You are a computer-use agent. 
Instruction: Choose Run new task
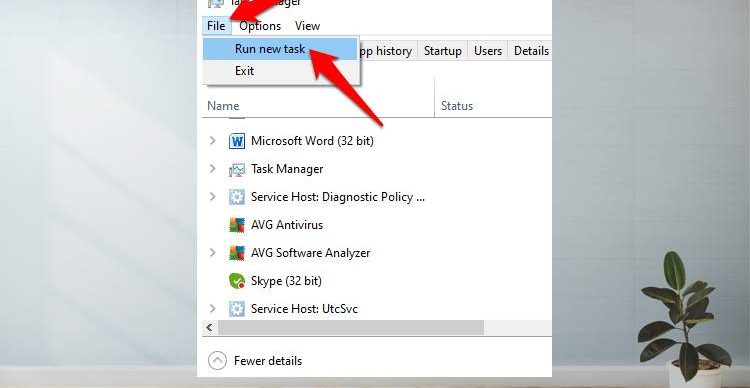click(280, 49)
